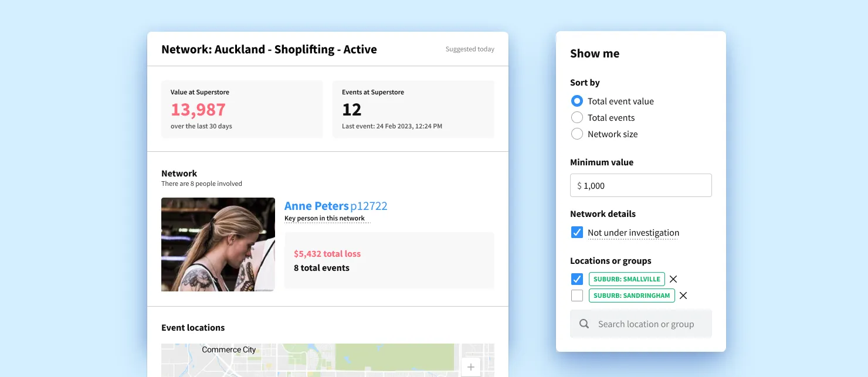Remove the Suburb: Sandringham filter with X
Viewport: 868px width, 377px height.
(683, 296)
